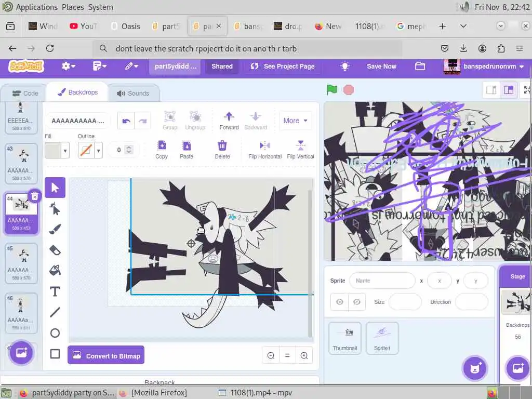The image size is (532, 399).
Task: Bring selection Forward
Action: coord(229,121)
